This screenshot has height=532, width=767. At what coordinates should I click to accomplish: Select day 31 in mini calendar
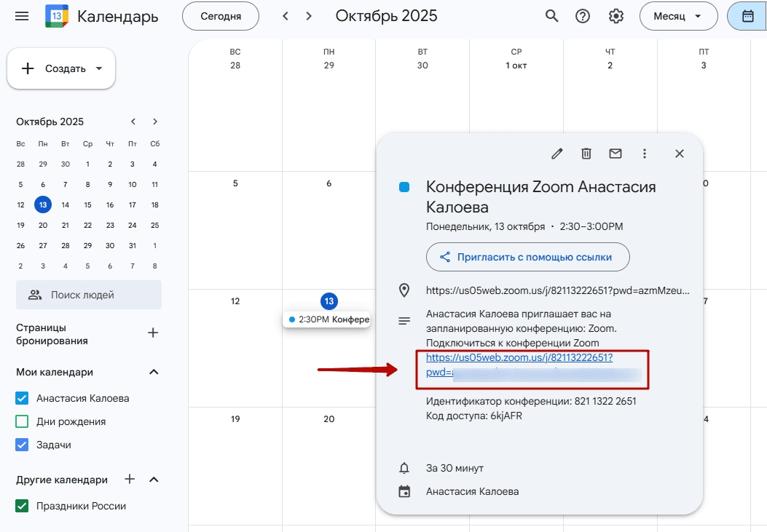[133, 246]
